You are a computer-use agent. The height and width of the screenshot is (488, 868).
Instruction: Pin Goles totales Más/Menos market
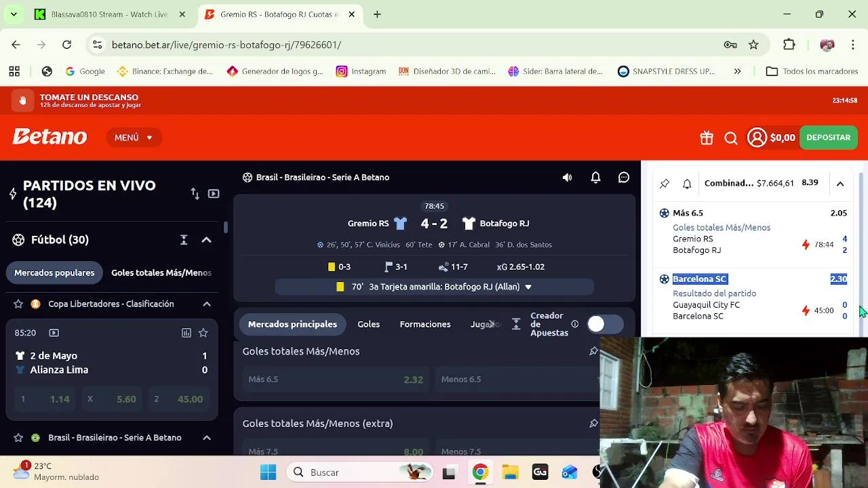(x=593, y=351)
